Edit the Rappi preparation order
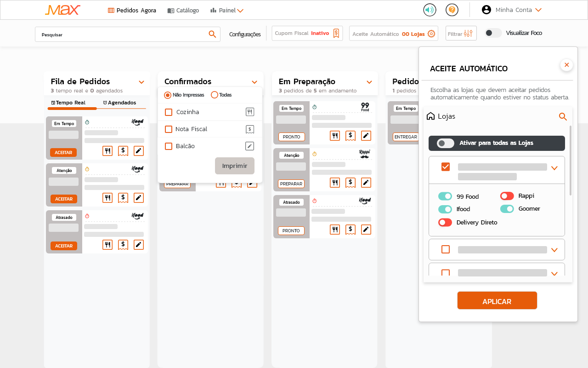Viewport: 588px width, 368px height. tap(366, 183)
